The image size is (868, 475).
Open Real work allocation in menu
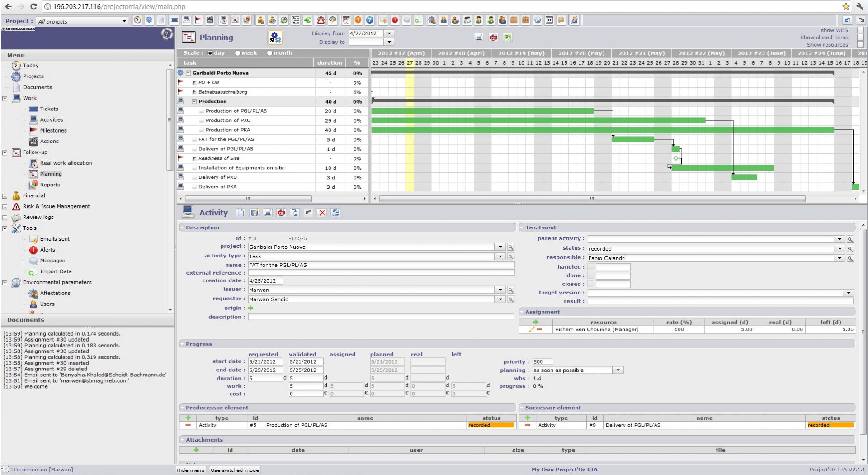click(x=66, y=163)
